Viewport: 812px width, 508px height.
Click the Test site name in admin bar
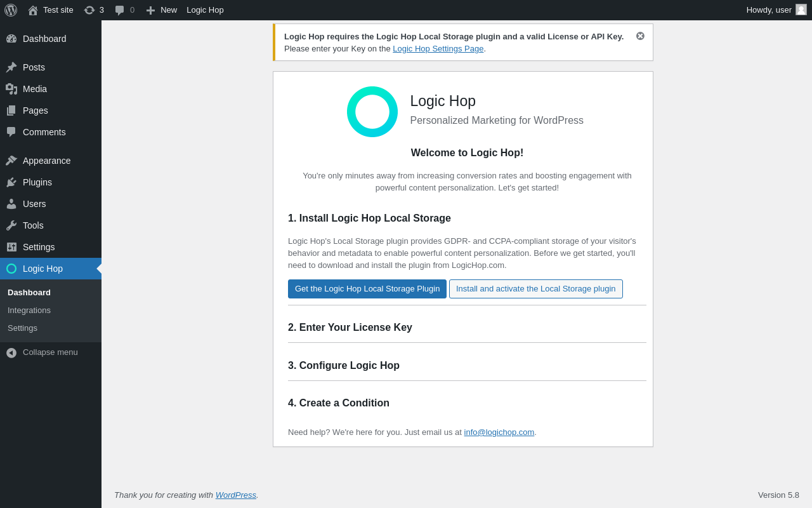click(x=58, y=10)
